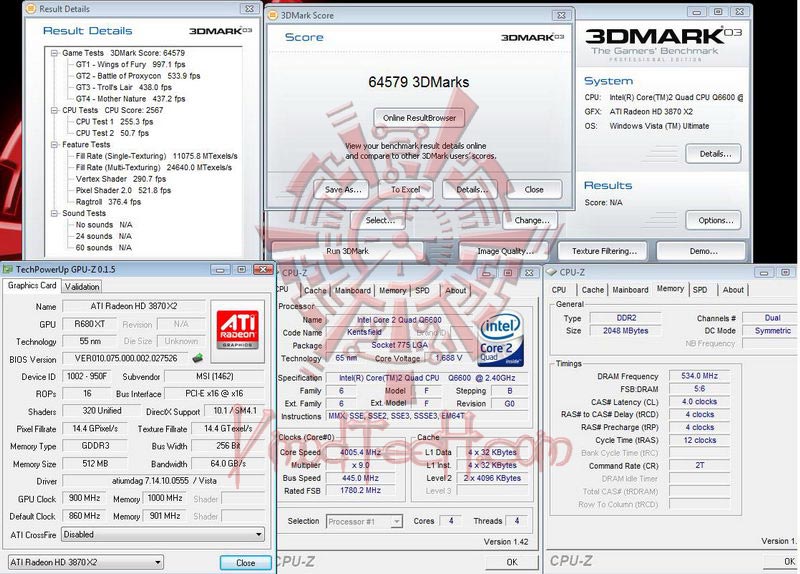Click the CPU-Z Memory window title icon
This screenshot has height=574, width=800.
pos(551,272)
